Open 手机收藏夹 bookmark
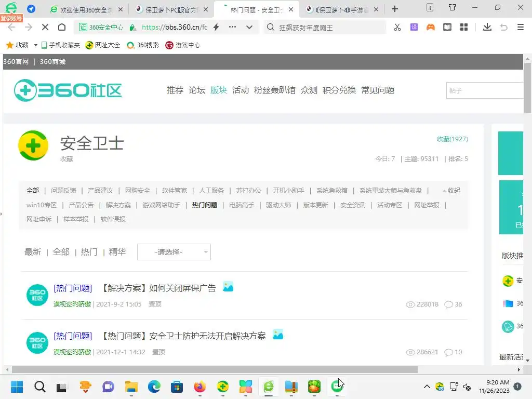The width and height of the screenshot is (532, 399). point(60,45)
